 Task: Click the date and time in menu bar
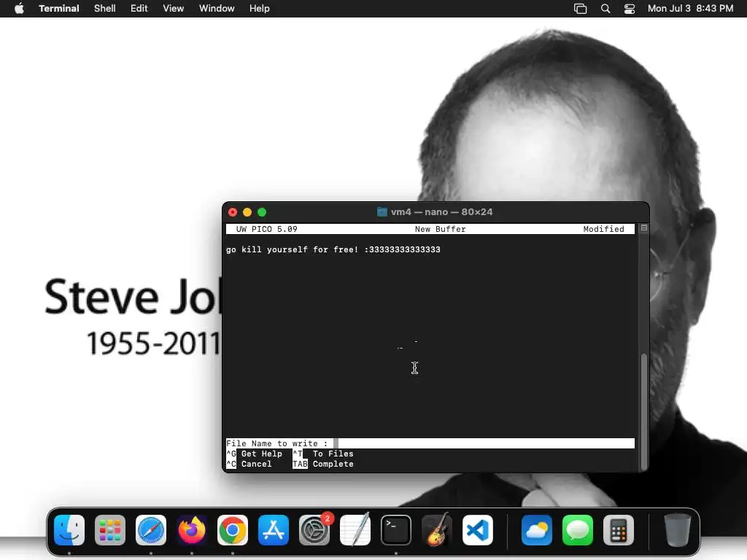click(x=690, y=9)
